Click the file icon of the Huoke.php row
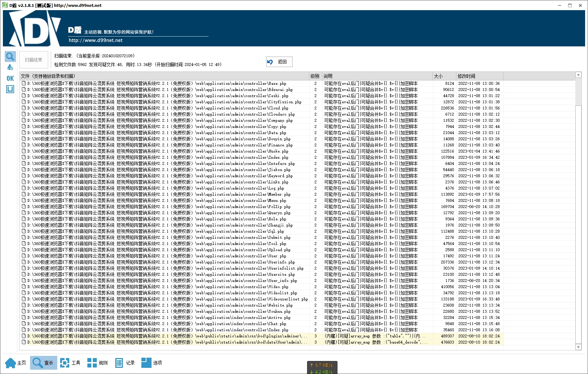This screenshot has width=588, height=374. coord(24,151)
